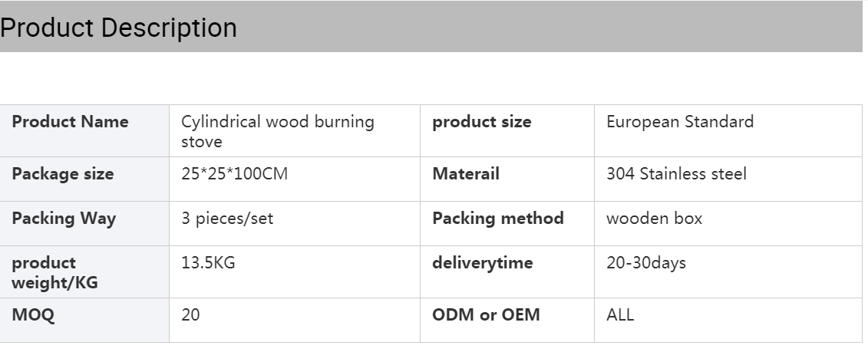The image size is (868, 352).
Task: Select the product size label
Action: pyautogui.click(x=482, y=122)
